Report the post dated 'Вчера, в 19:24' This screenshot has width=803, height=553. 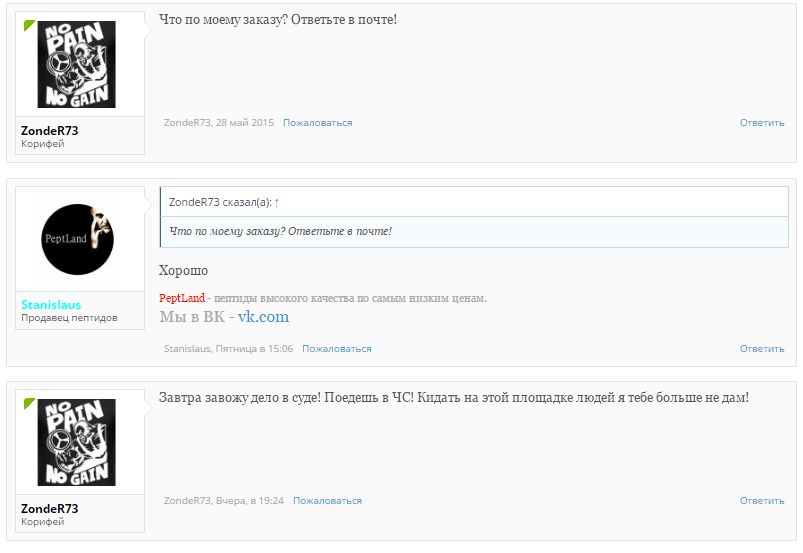327,501
